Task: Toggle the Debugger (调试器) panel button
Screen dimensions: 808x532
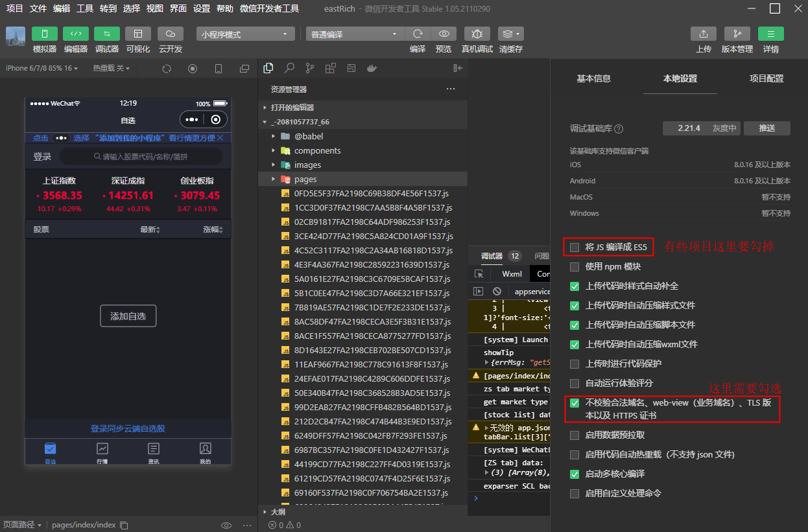Action: tap(107, 34)
